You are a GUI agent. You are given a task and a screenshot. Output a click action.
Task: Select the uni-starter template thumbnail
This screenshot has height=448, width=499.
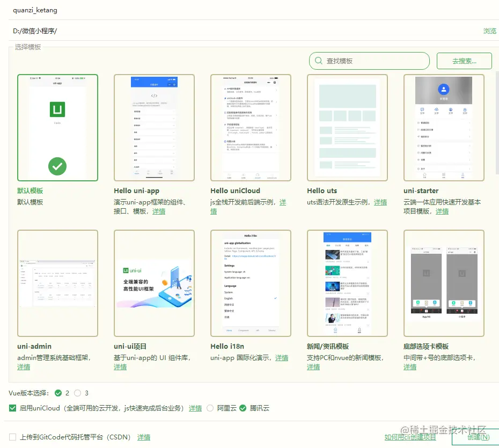[x=444, y=128]
